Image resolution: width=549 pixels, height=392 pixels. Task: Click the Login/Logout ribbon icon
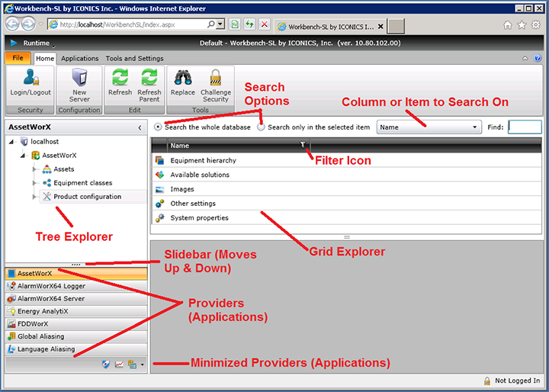[x=30, y=78]
